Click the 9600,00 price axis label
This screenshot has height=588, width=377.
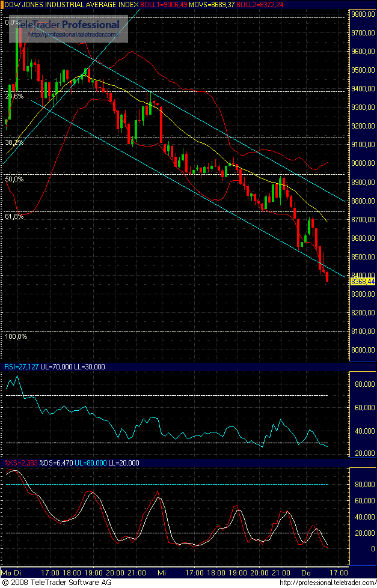tap(363, 52)
